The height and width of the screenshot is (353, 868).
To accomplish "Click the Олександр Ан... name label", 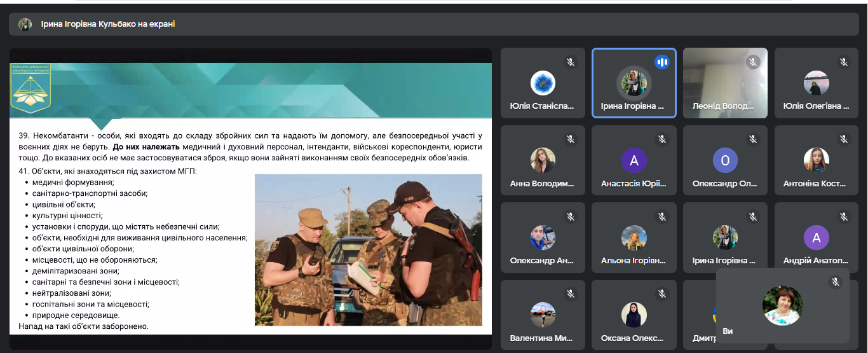I will tap(542, 261).
